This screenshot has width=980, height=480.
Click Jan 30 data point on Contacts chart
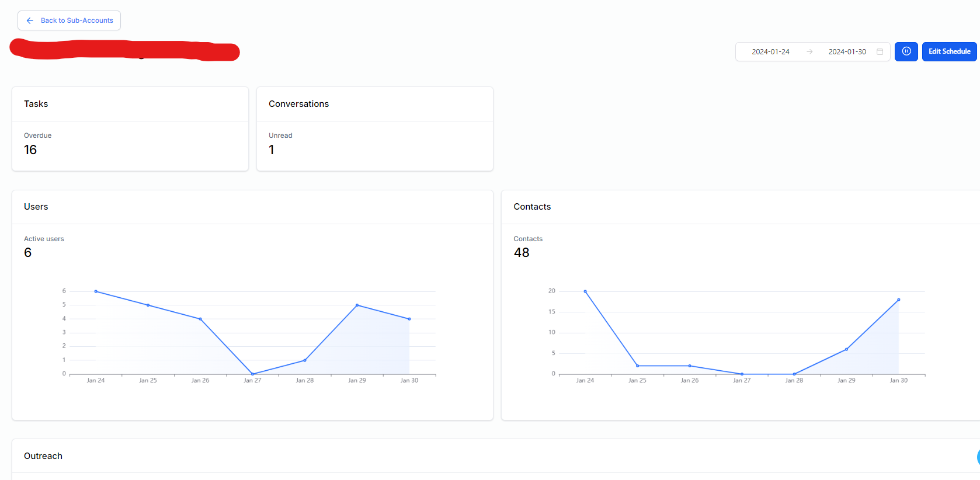pos(898,300)
